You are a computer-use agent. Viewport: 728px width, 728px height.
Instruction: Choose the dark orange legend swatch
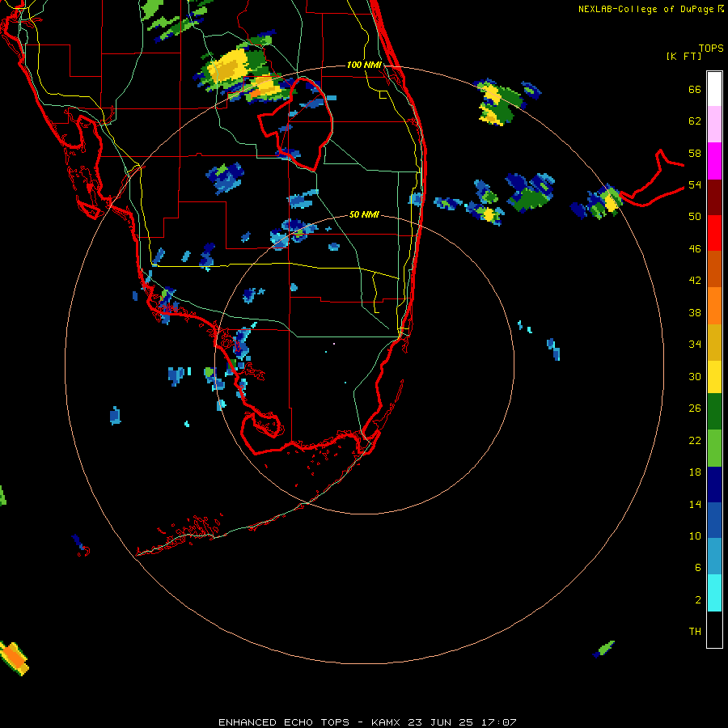pos(714,269)
